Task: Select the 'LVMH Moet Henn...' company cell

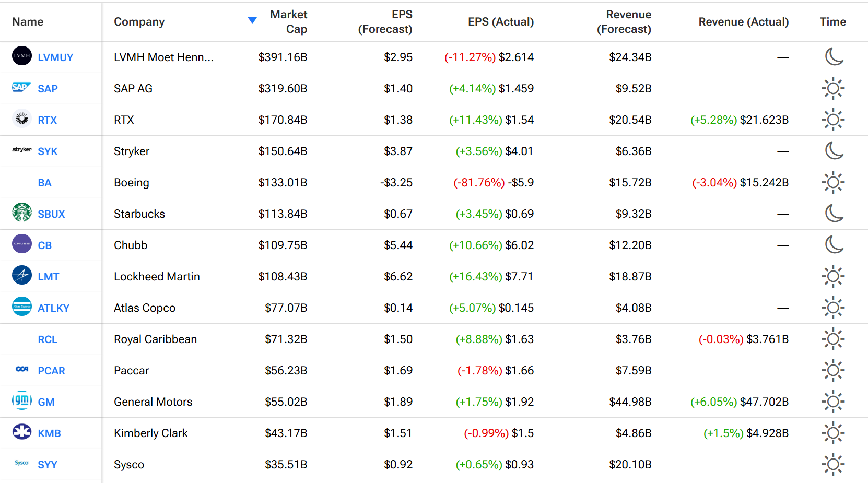Action: pos(164,57)
